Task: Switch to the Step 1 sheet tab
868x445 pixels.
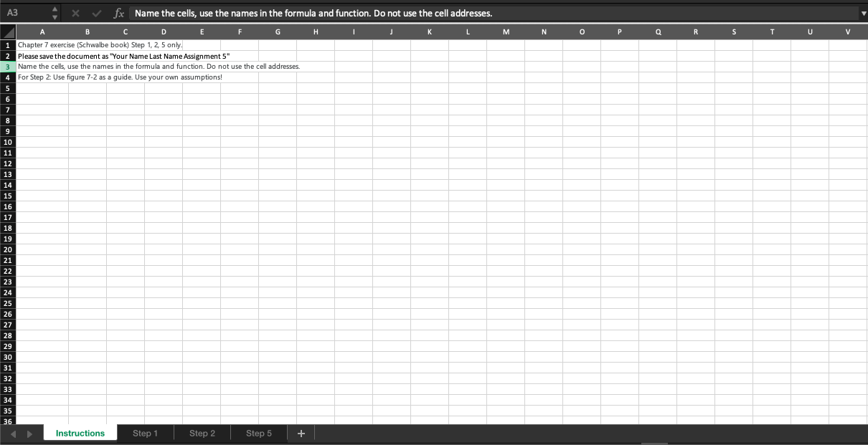Action: coord(145,433)
